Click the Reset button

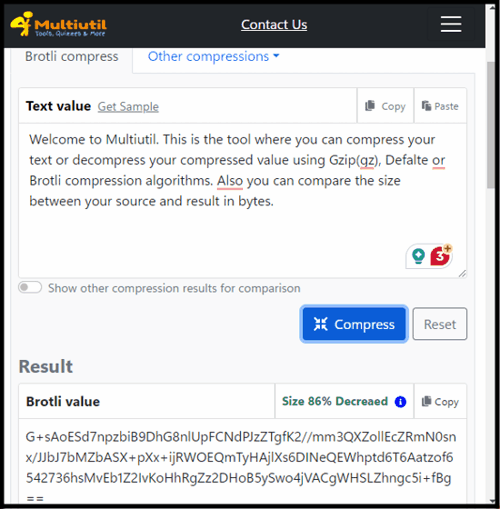[x=440, y=324]
